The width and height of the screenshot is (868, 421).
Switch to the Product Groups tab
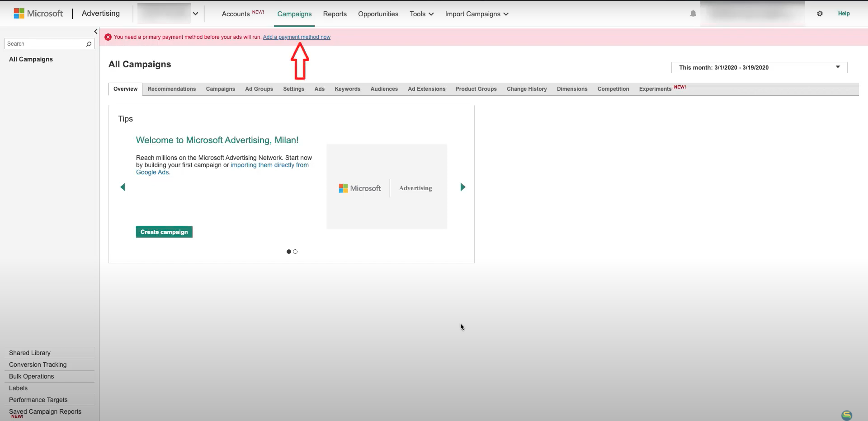(476, 89)
